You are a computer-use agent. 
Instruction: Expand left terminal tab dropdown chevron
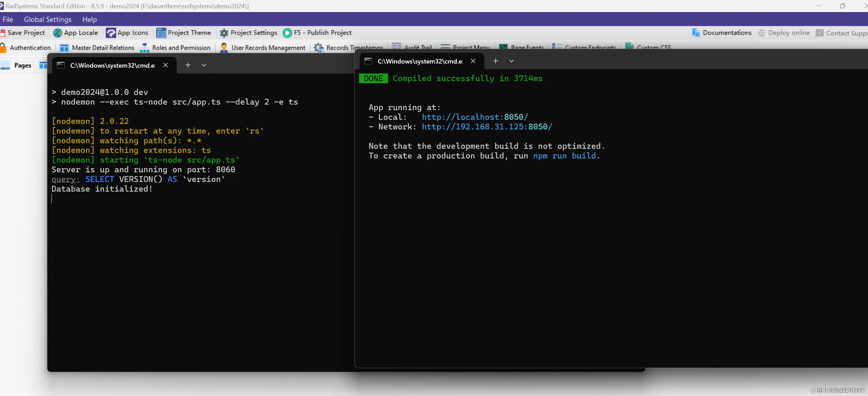(x=204, y=65)
